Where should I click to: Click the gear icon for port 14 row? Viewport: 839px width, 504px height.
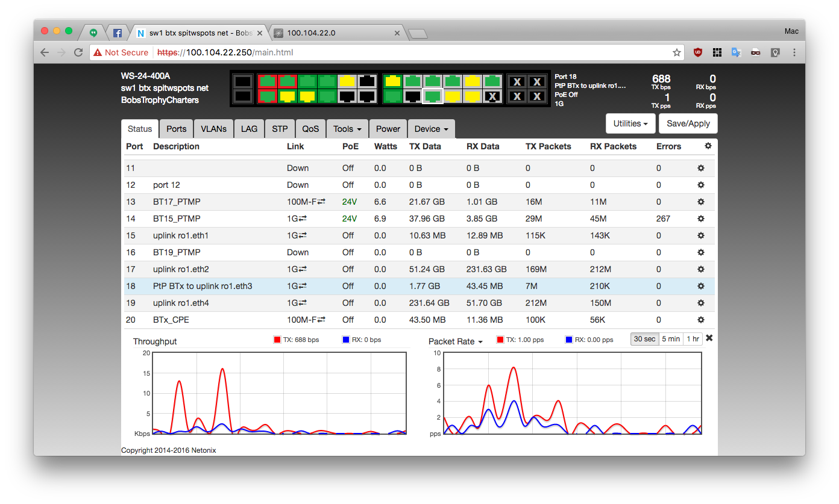pos(700,219)
